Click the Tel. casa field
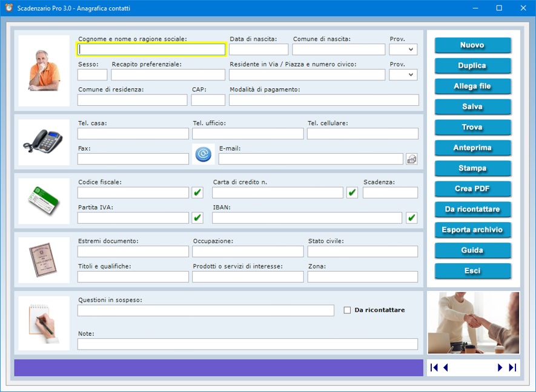The height and width of the screenshot is (392, 536). click(133, 134)
